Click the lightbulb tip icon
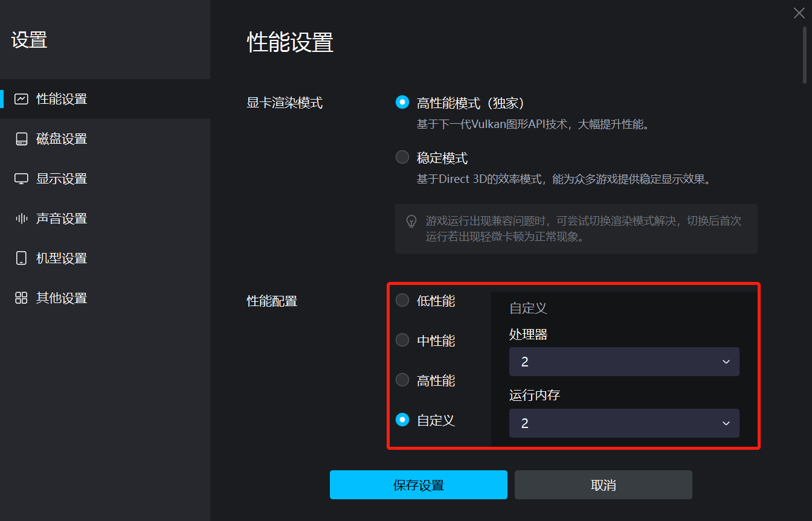 (411, 221)
